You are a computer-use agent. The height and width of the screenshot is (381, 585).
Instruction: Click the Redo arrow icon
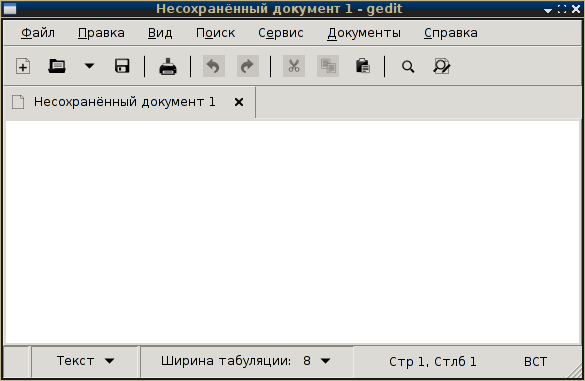pos(248,66)
